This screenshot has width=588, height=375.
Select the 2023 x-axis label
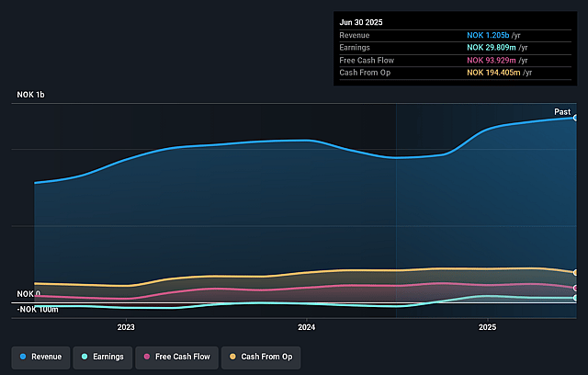[x=126, y=326]
